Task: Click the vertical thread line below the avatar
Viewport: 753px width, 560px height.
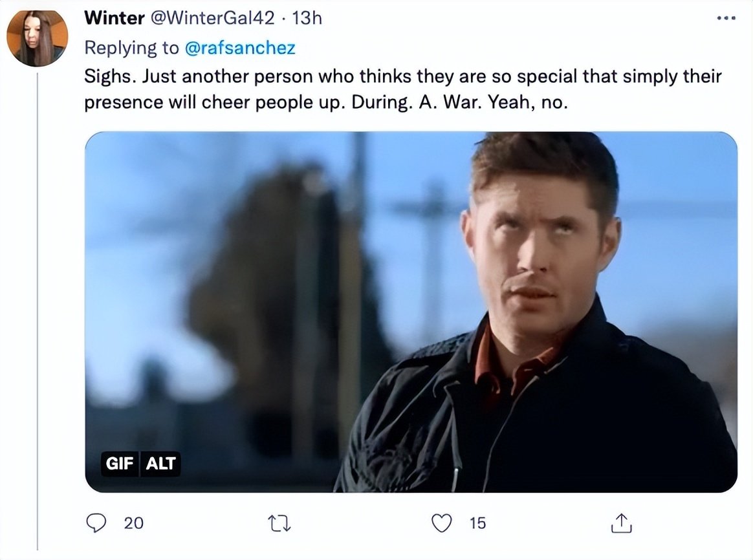Action: pos(38,311)
